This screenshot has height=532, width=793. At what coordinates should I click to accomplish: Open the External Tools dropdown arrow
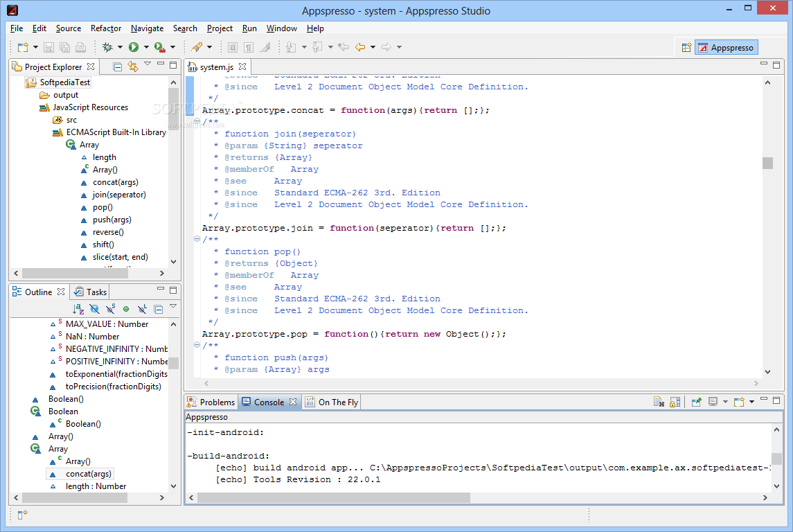pyautogui.click(x=172, y=47)
